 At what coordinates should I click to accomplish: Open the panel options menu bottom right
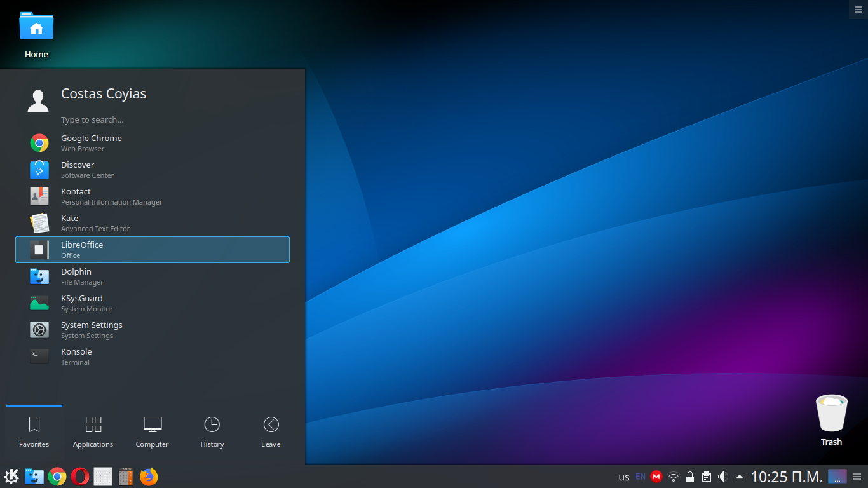[x=857, y=476]
